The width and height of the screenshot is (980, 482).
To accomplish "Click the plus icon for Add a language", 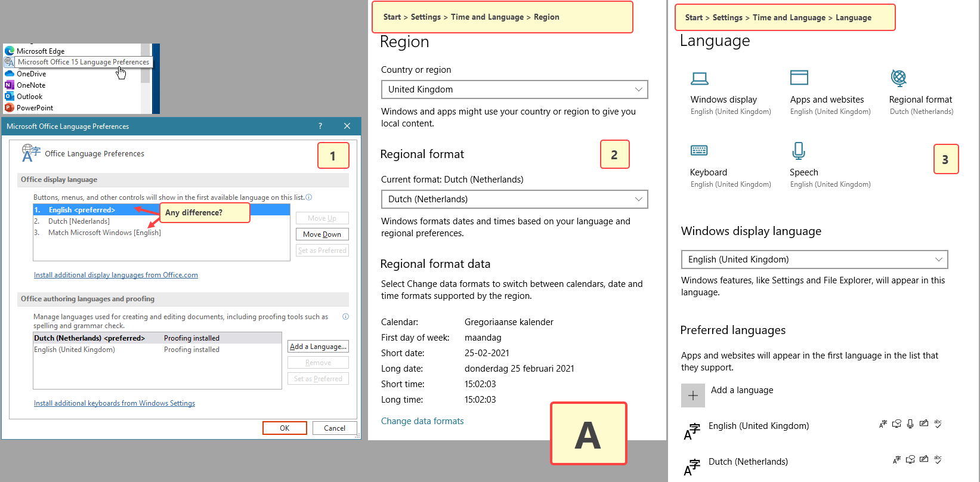I will coord(693,396).
